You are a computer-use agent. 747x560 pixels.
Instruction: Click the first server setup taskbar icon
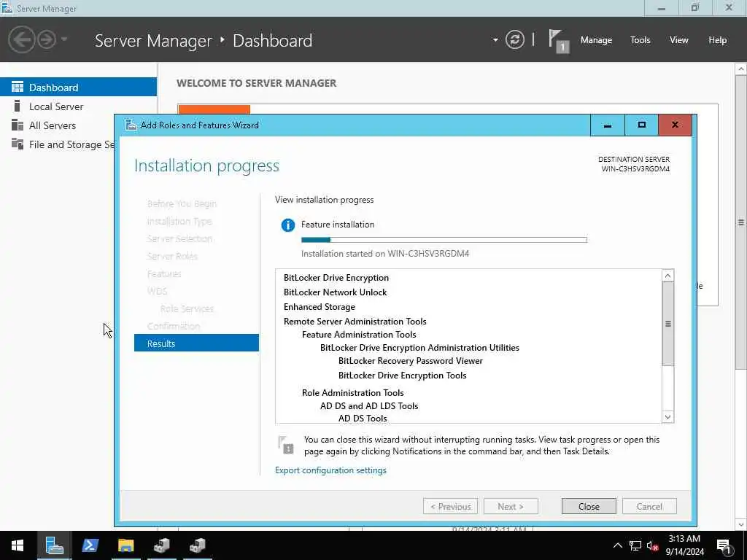click(x=161, y=545)
